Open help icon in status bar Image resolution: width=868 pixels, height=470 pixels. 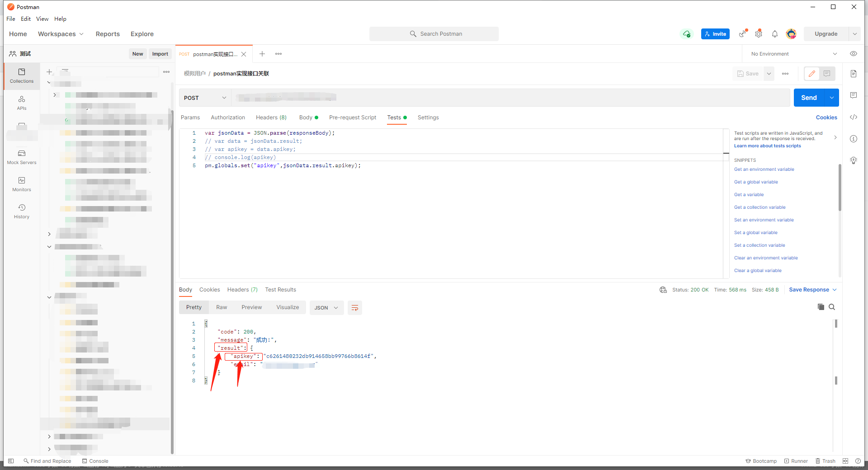point(858,461)
